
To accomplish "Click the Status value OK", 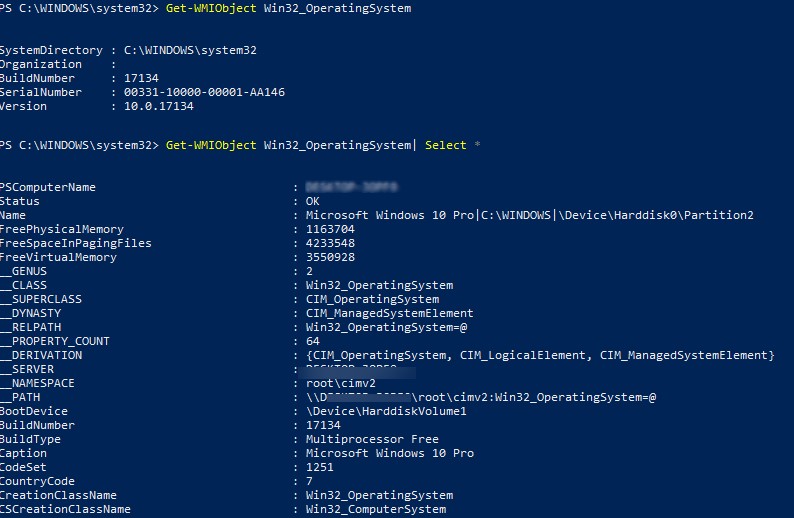I will tap(313, 201).
